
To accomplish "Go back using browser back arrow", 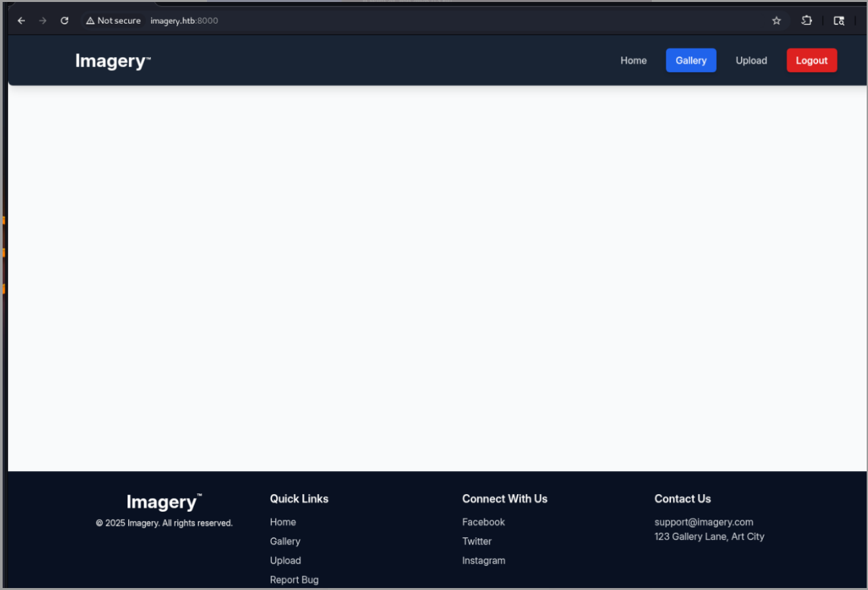I will 22,21.
